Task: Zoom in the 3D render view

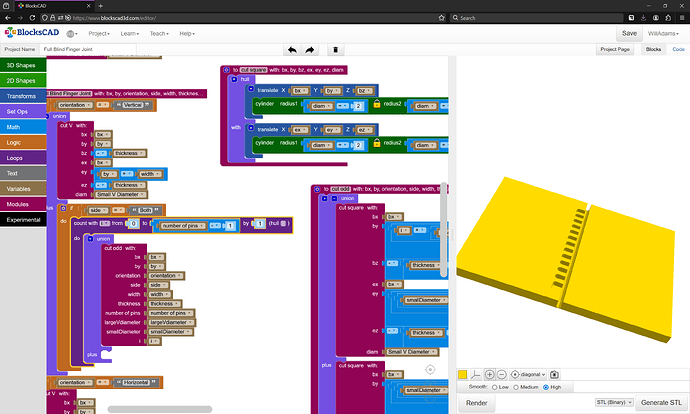Action: 489,374
